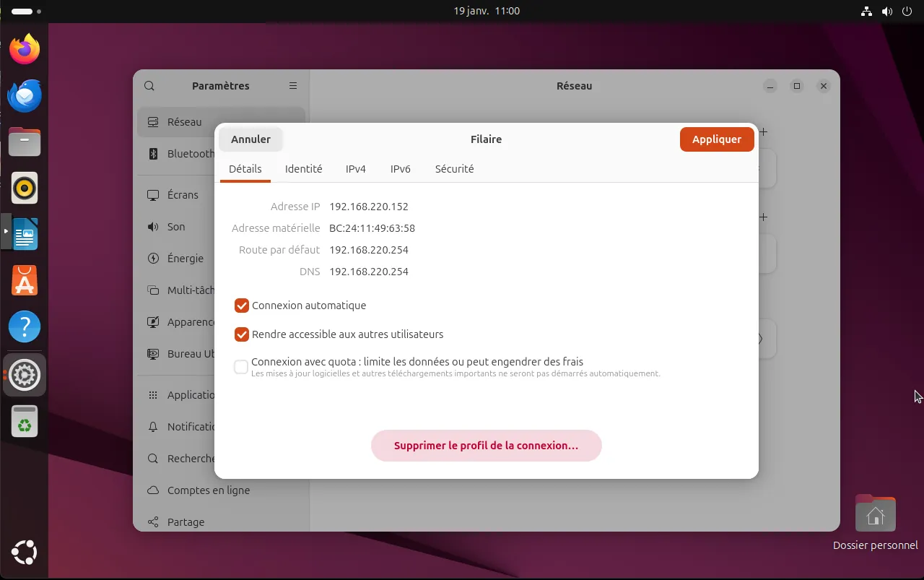Open the system status menu in top bar

click(886, 11)
